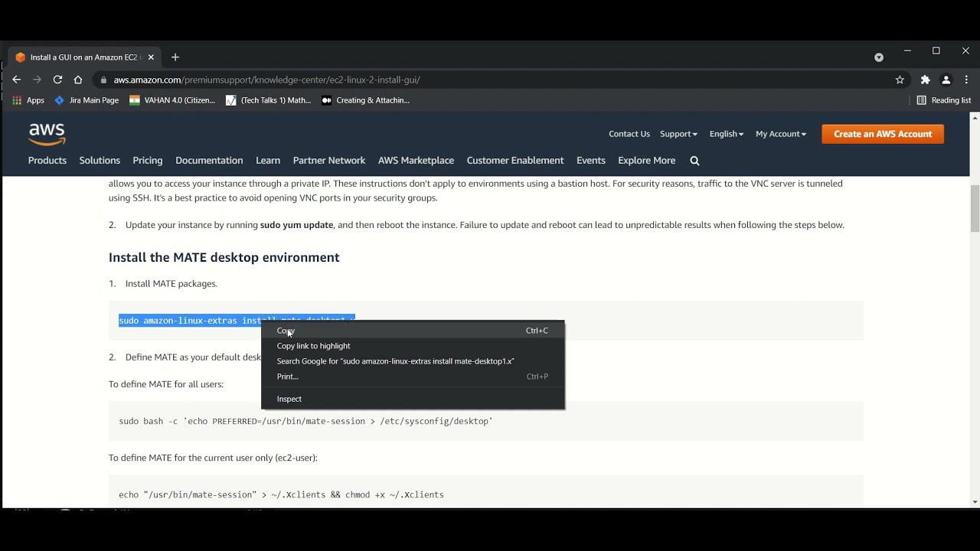Open the Reading list
The height and width of the screenshot is (551, 980).
944,100
